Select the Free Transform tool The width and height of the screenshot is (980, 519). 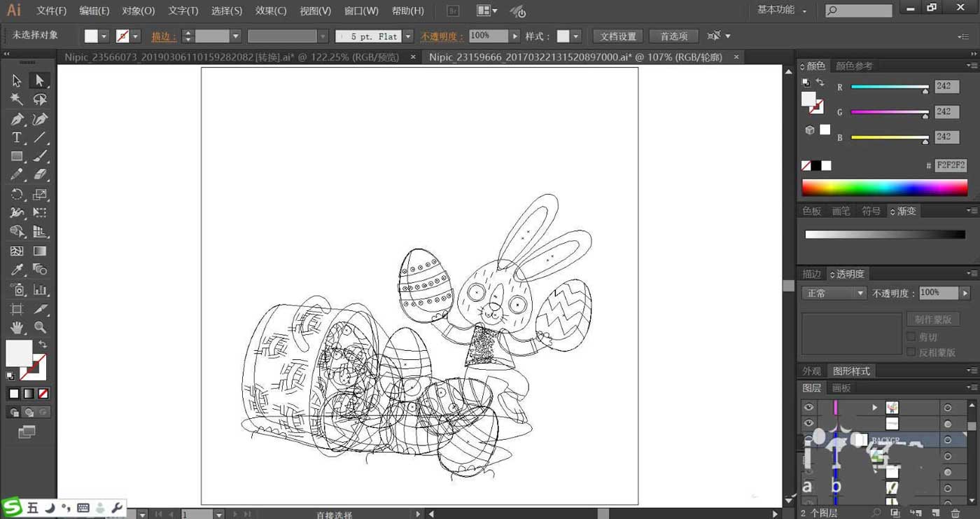point(40,212)
